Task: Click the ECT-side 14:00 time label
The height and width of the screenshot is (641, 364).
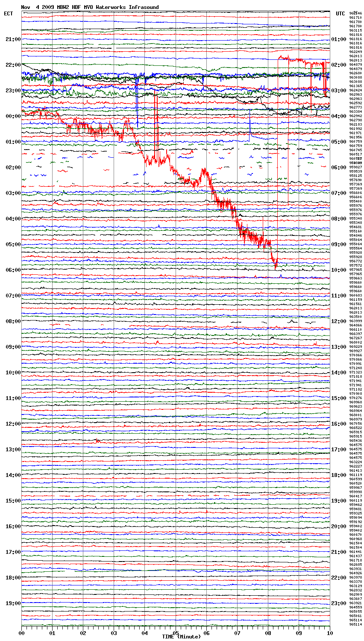Action: [x=13, y=475]
